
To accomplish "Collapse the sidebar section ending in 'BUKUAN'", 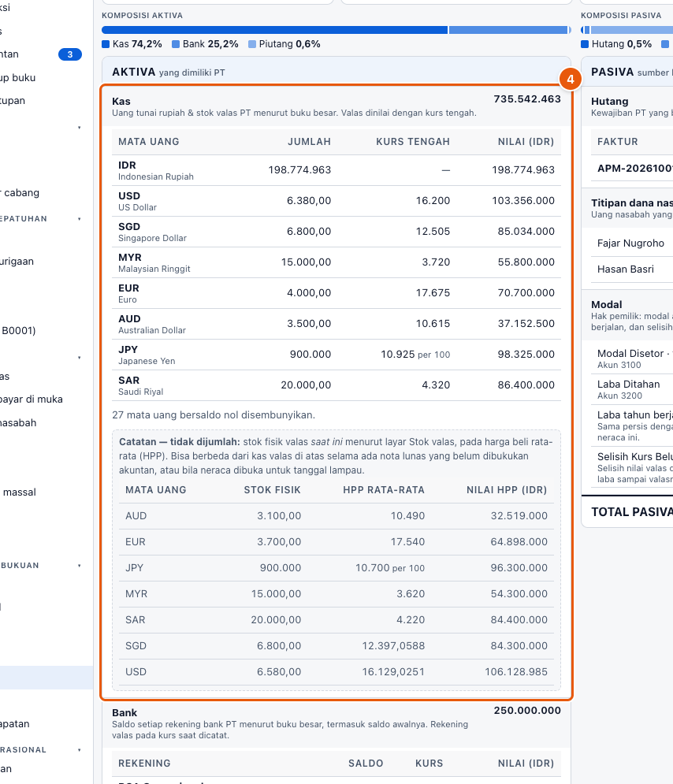I will (x=79, y=566).
